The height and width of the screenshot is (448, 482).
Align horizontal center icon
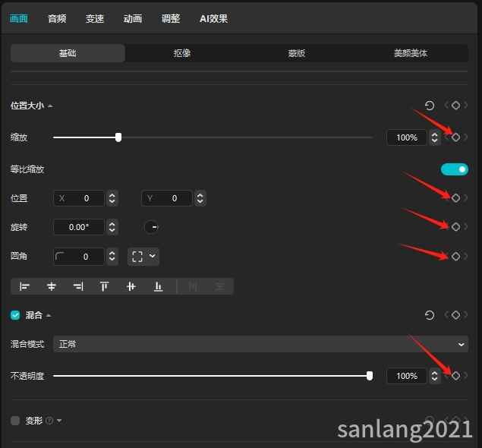click(x=52, y=286)
